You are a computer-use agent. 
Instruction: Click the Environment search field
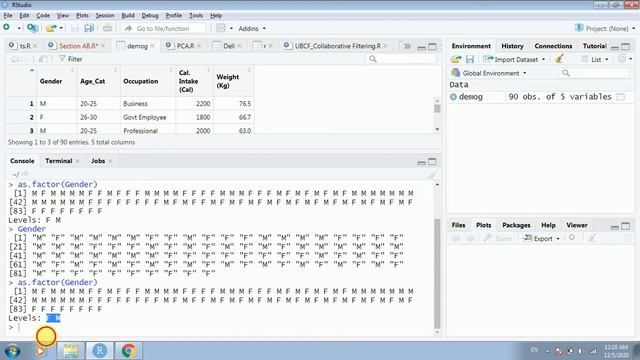(x=594, y=73)
